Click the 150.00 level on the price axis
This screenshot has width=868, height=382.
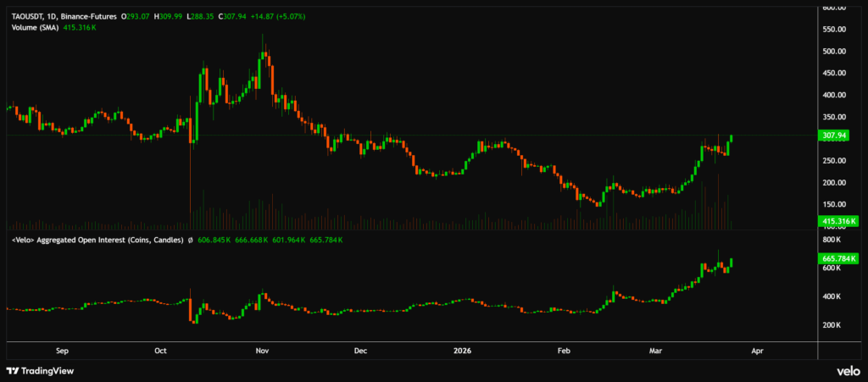[835, 204]
